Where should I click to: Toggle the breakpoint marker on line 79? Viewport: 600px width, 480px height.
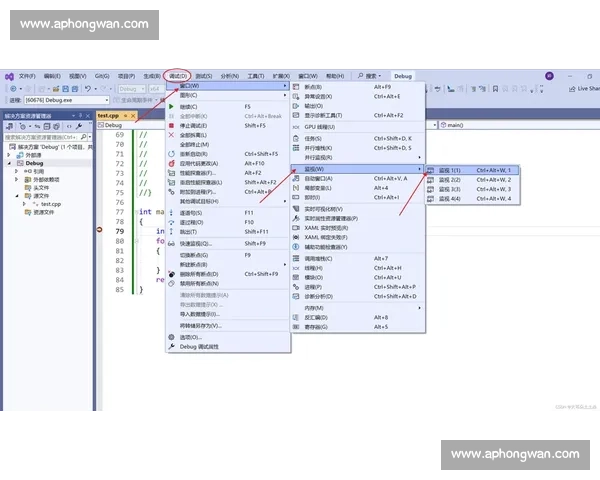click(x=99, y=230)
